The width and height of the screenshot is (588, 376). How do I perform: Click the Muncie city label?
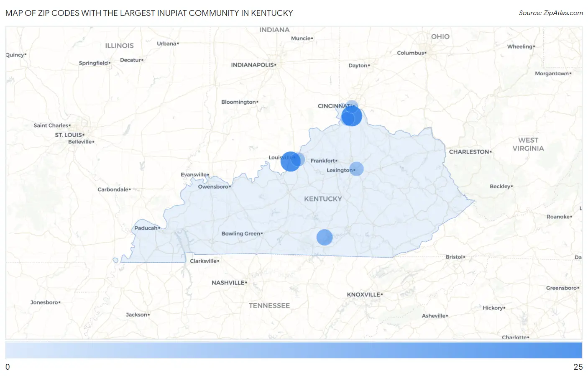[x=301, y=38]
